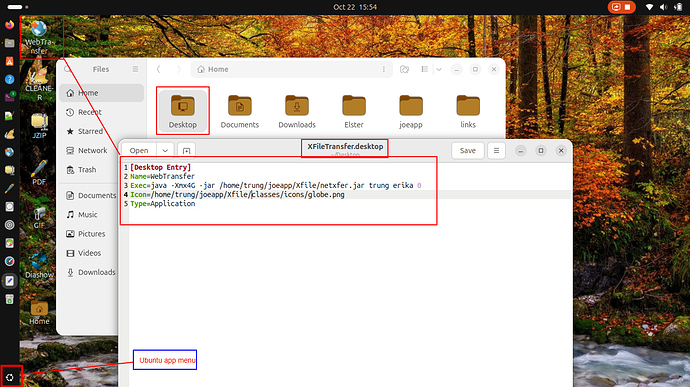Show Ubuntu applications menu at dock bottom
690x387 pixels.
[x=10, y=377]
